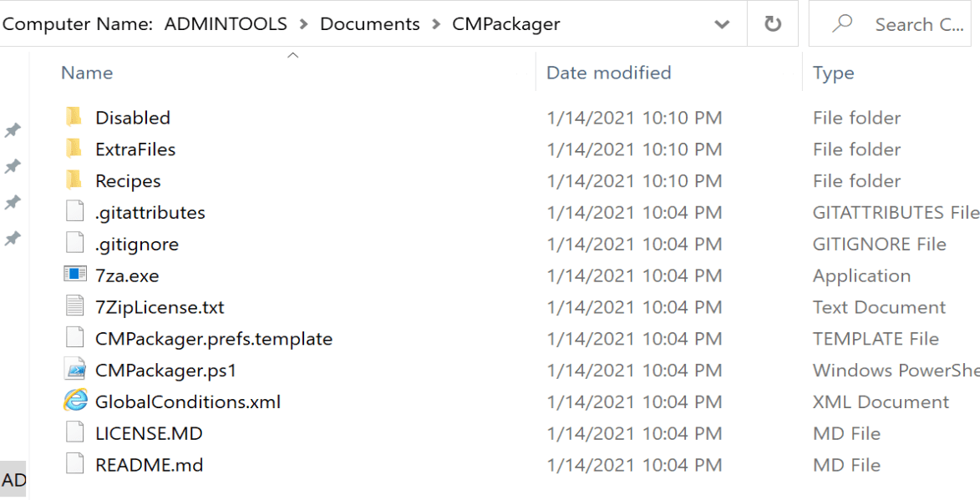Screen dimensions: 980x500
Task: Navigate to Documents via the breadcrumb
Action: click(x=370, y=23)
